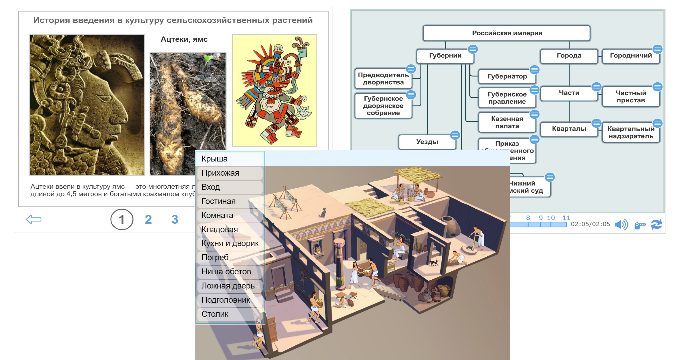Collapse the Части node
Image resolution: width=685 pixels, height=360 pixels.
(x=596, y=87)
